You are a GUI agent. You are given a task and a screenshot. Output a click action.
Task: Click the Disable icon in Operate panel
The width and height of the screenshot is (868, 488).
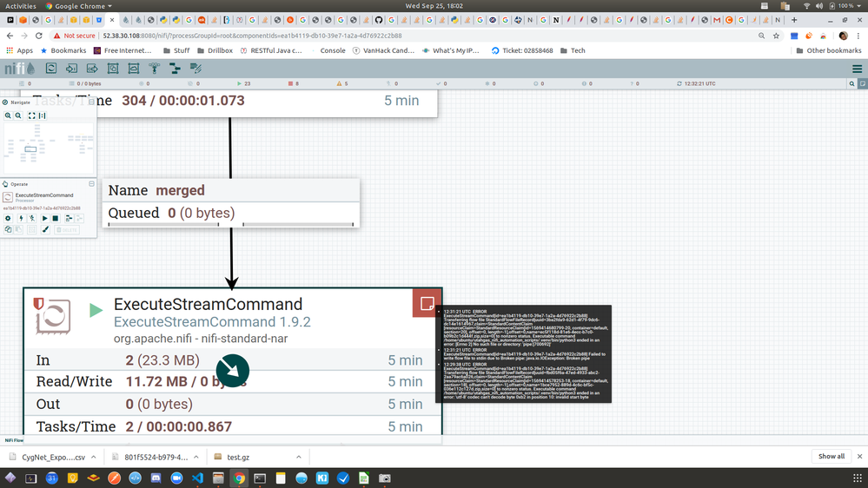click(x=32, y=219)
